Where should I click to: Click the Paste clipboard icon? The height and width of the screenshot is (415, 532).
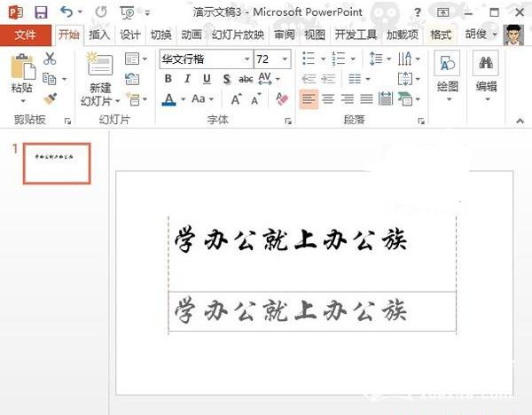coord(23,67)
